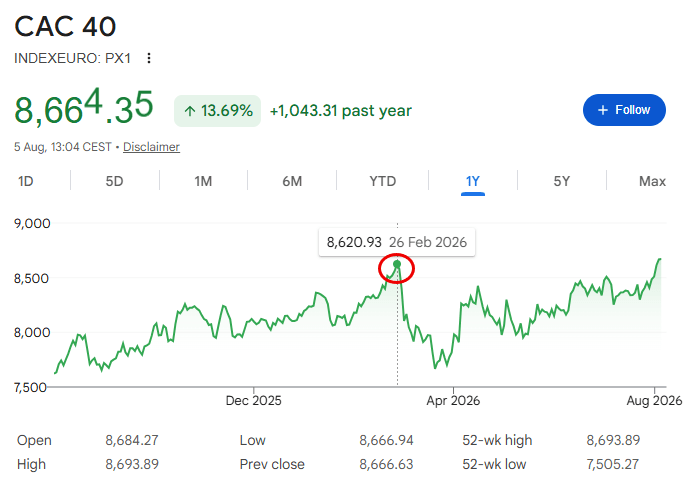The height and width of the screenshot is (495, 686).
Task: Click the 52-wk high value 8,693.89
Action: click(x=613, y=440)
